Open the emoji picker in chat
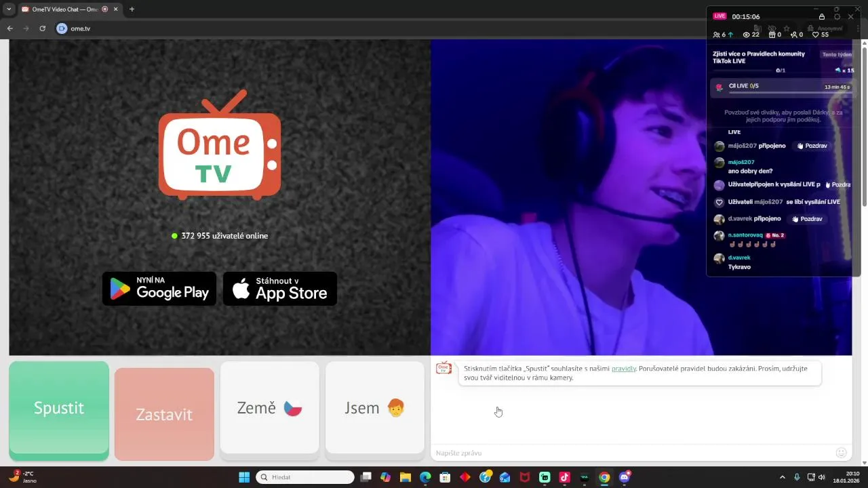 pos(842,453)
